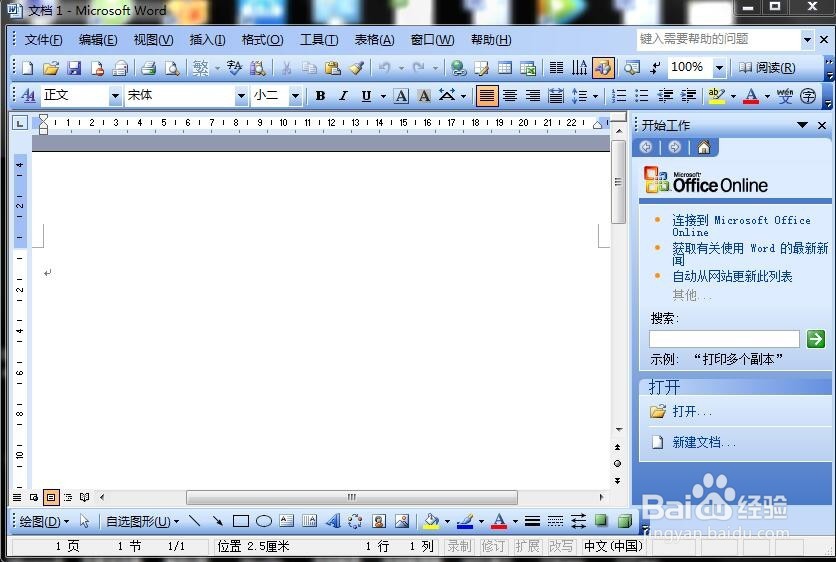Open the font dropdown showing 宋体
The height and width of the screenshot is (562, 836).
[241, 97]
